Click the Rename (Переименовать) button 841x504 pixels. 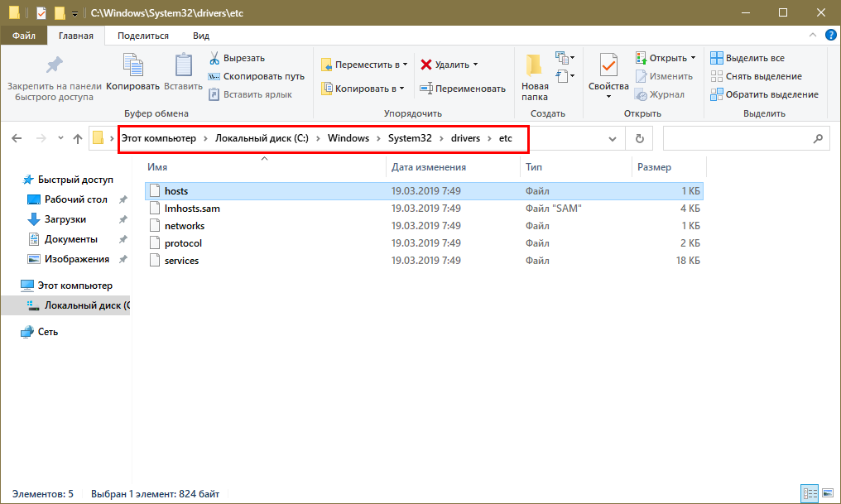[x=462, y=89]
